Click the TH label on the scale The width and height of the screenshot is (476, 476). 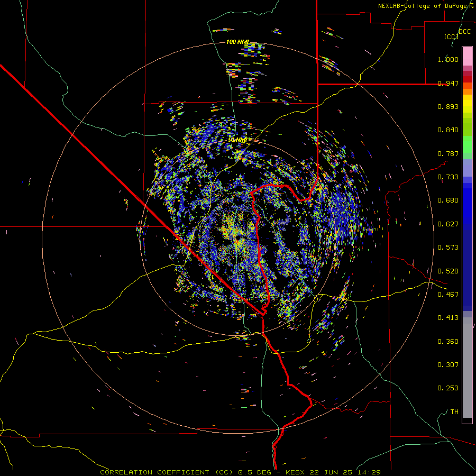(x=454, y=412)
